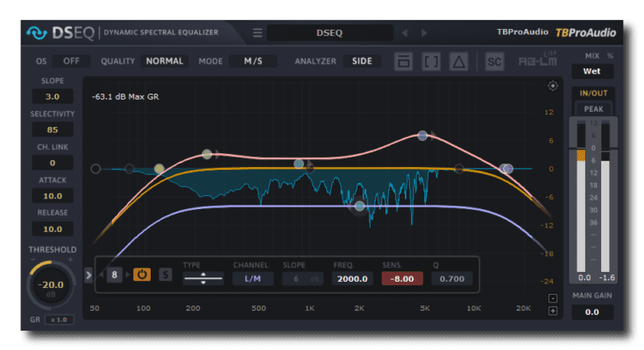Open the DSEQ preset name menu
This screenshot has height=350, width=644.
coord(328,33)
